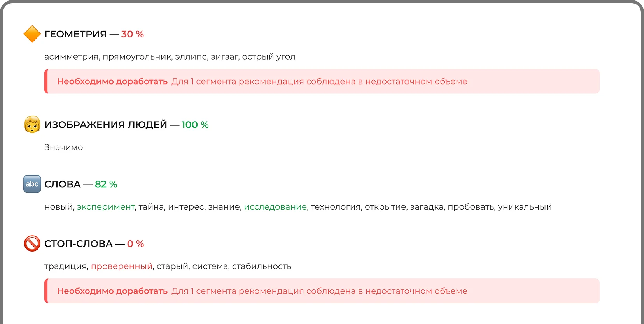Screen dimensions: 644x324
Task: Click the orange diamond Geometry icon
Action: coord(32,34)
